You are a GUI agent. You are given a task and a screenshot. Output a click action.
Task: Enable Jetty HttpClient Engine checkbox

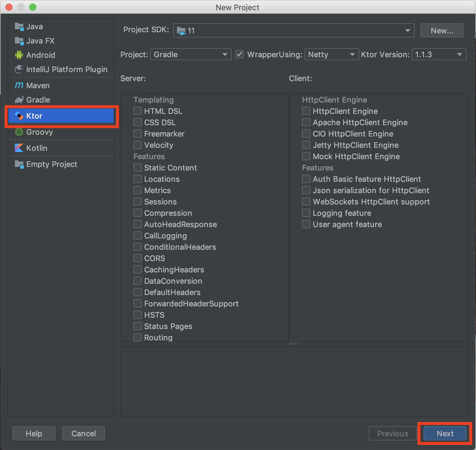306,145
